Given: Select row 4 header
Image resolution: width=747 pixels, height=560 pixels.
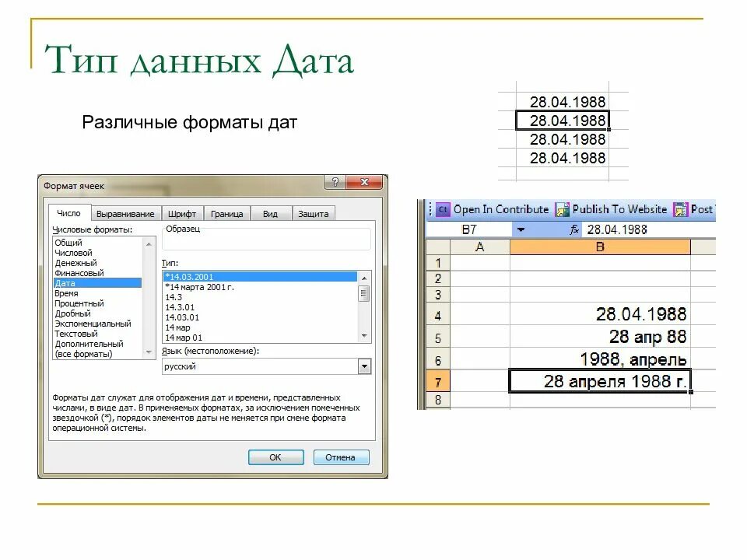Looking at the screenshot, I should [x=438, y=315].
